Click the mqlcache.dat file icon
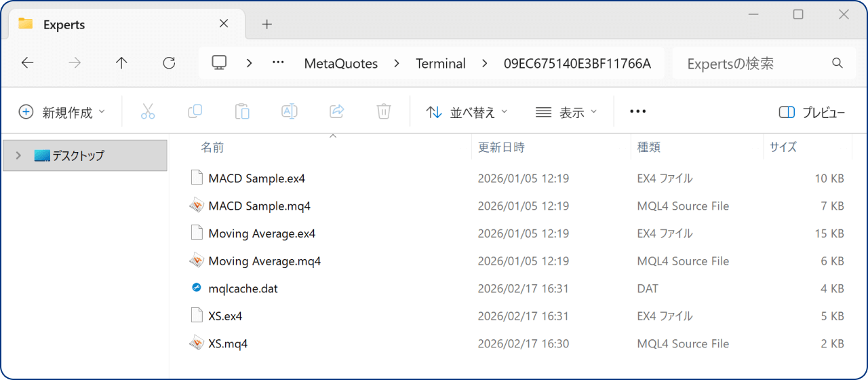Viewport: 868px width, 380px height. [x=197, y=288]
